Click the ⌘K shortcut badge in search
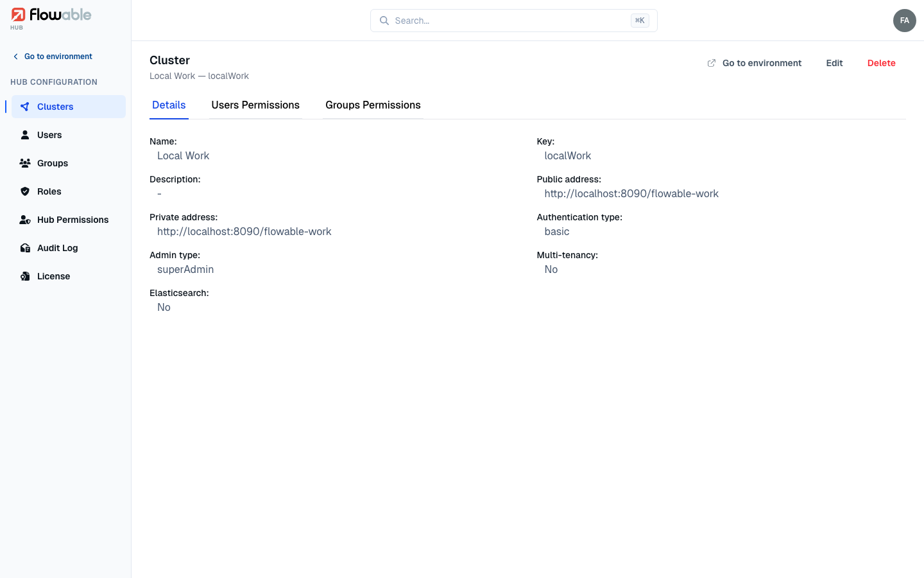 tap(640, 21)
